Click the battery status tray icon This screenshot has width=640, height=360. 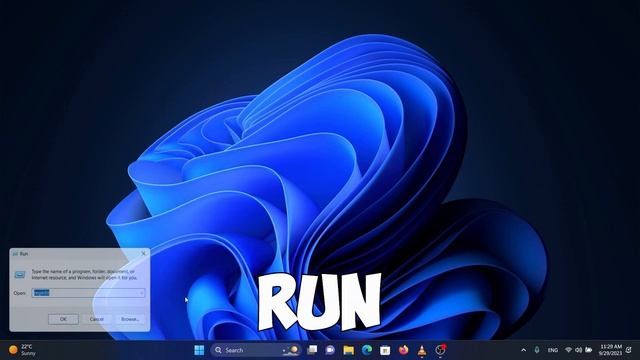point(589,350)
